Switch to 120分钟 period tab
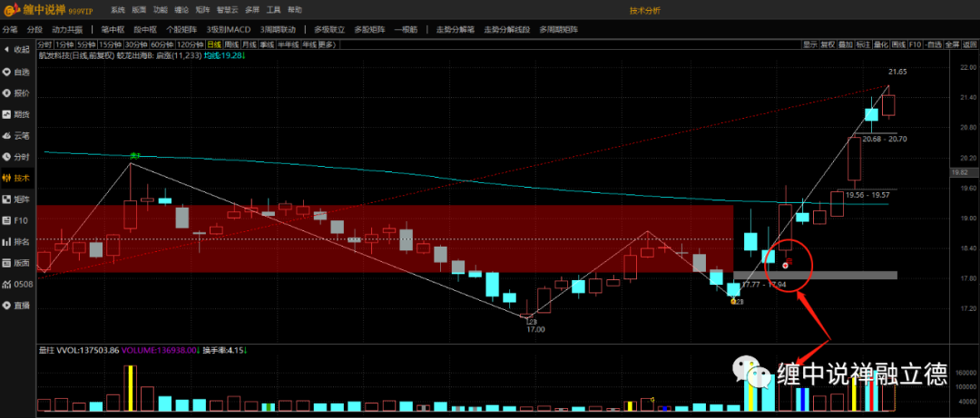The width and height of the screenshot is (980, 418). [190, 44]
